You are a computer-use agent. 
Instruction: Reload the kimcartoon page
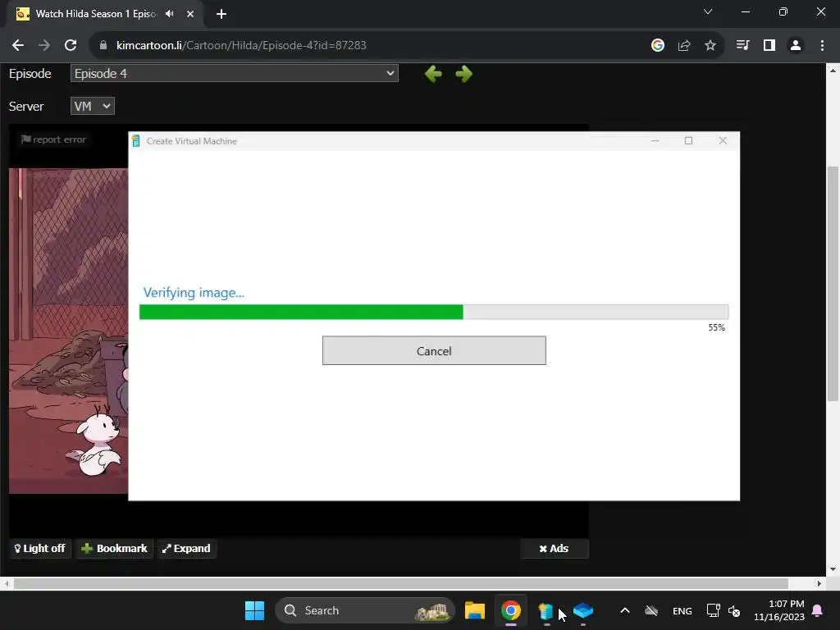pyautogui.click(x=71, y=46)
